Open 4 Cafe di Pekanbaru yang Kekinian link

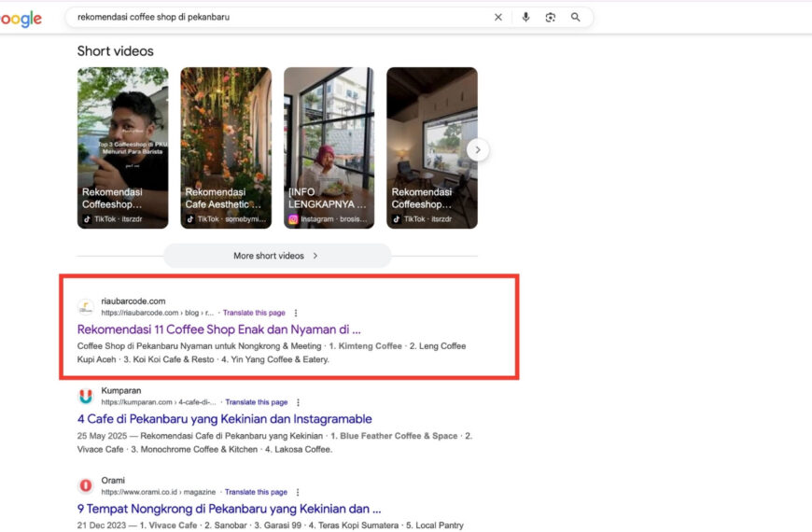click(x=224, y=419)
